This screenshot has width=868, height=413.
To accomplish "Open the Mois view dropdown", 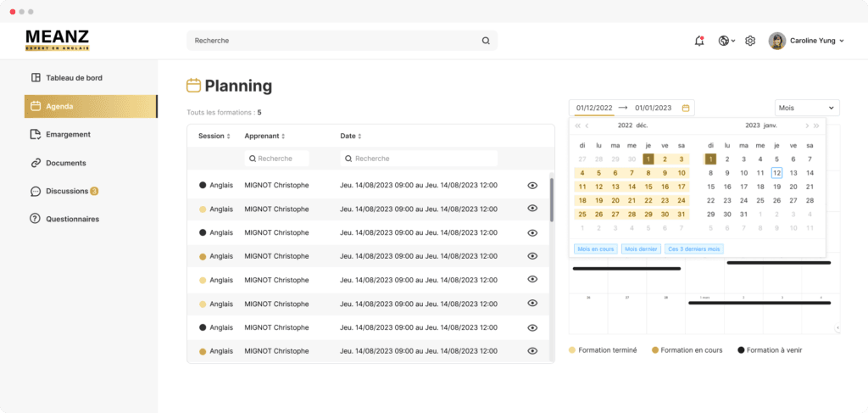I will 806,108.
